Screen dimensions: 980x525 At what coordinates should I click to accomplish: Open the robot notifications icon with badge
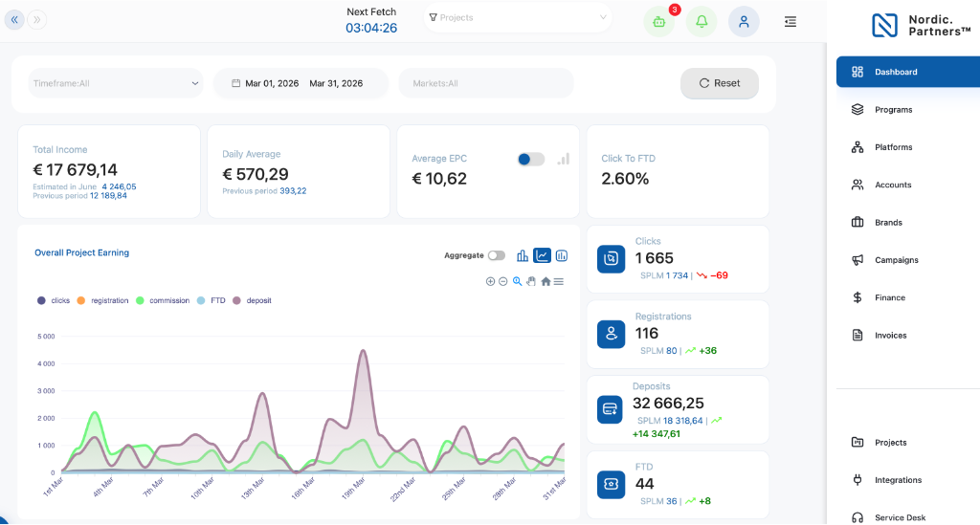point(659,22)
